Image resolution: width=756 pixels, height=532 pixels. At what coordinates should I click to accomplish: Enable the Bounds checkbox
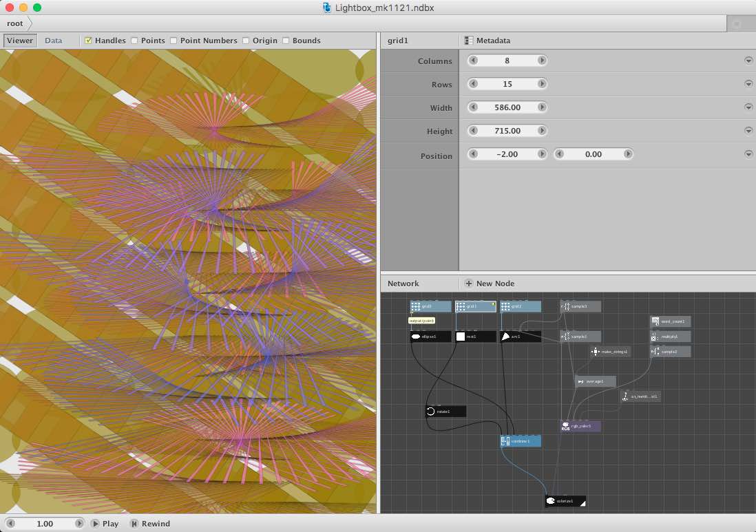286,41
